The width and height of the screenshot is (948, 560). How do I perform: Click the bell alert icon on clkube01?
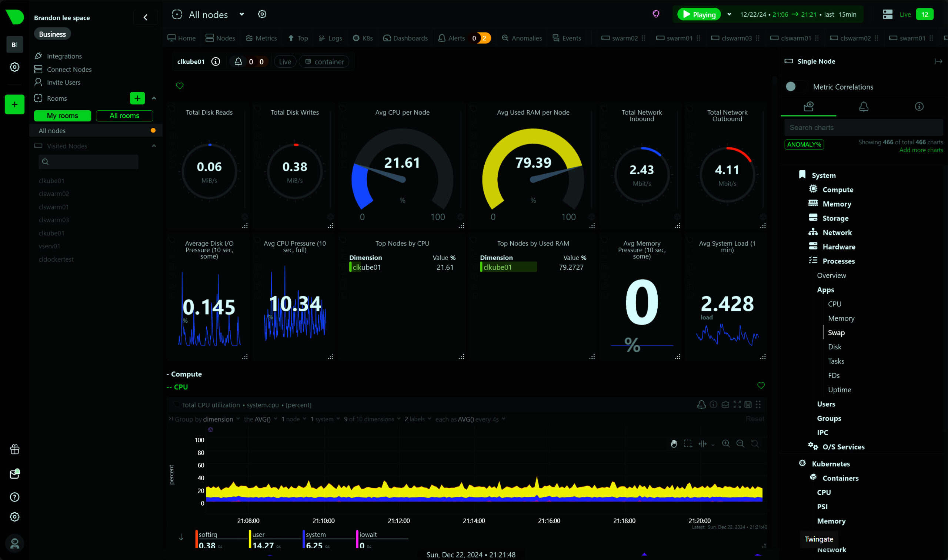point(238,61)
